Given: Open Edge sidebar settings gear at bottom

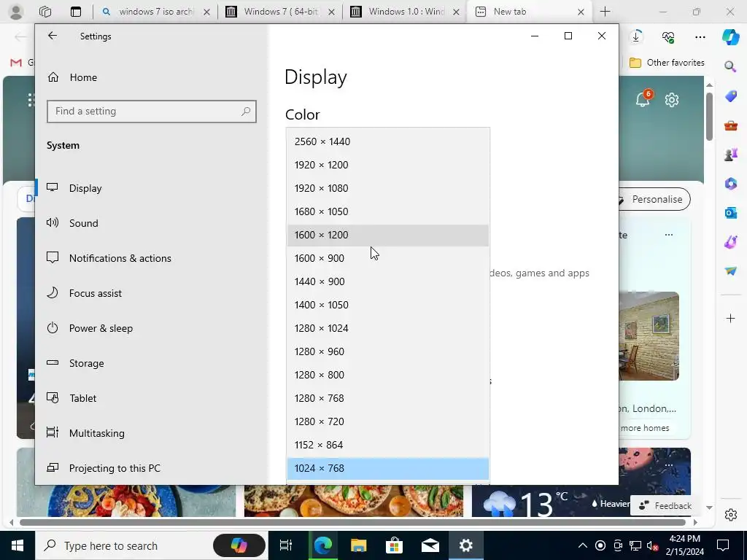Looking at the screenshot, I should pyautogui.click(x=730, y=515).
